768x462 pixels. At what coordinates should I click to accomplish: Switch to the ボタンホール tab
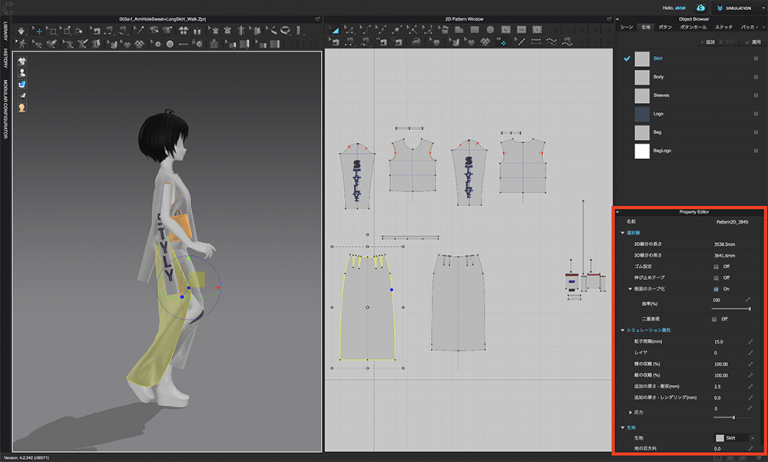click(x=694, y=27)
